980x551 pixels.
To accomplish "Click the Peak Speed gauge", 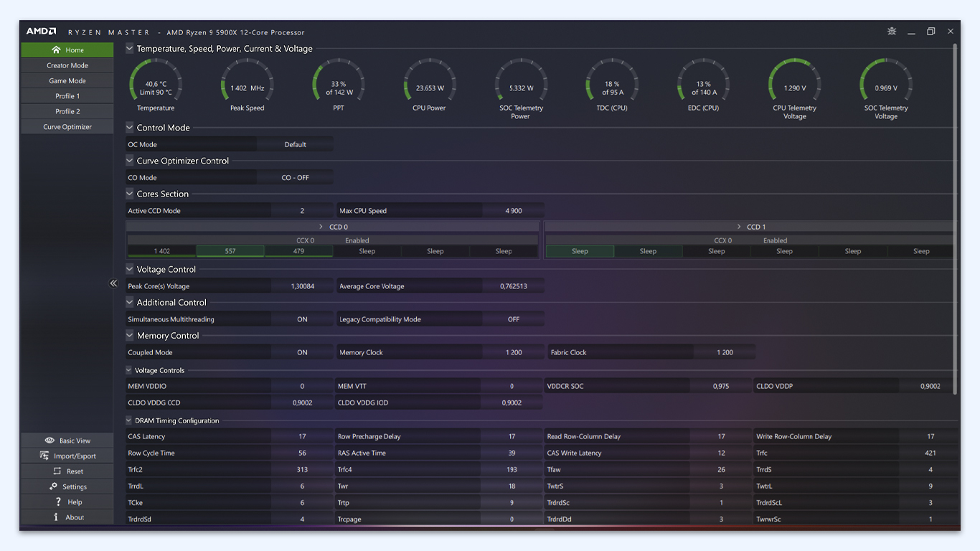I will pos(247,85).
